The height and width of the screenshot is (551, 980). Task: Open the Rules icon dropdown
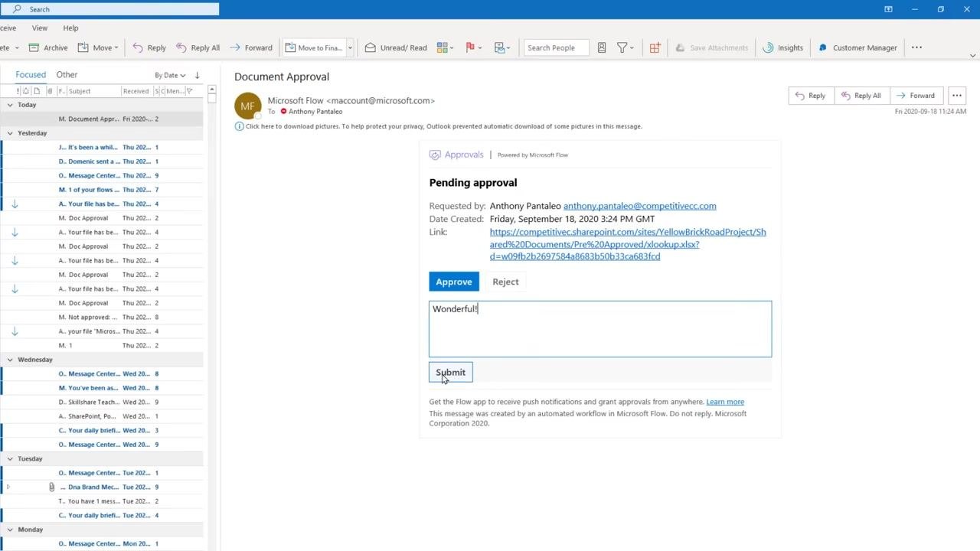501,47
